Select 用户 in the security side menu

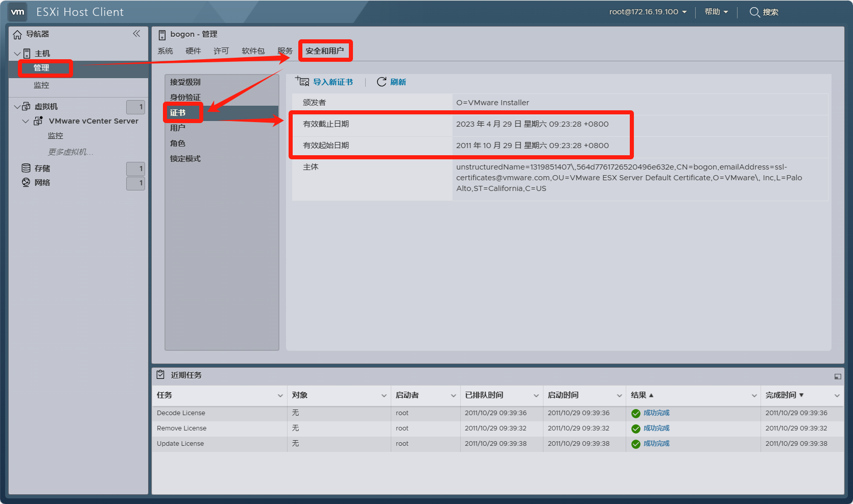coord(178,128)
